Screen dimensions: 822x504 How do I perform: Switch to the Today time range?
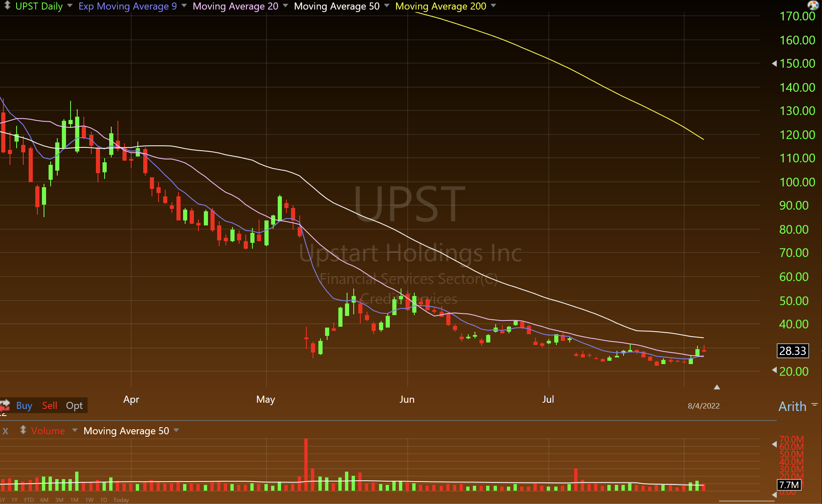[121, 500]
